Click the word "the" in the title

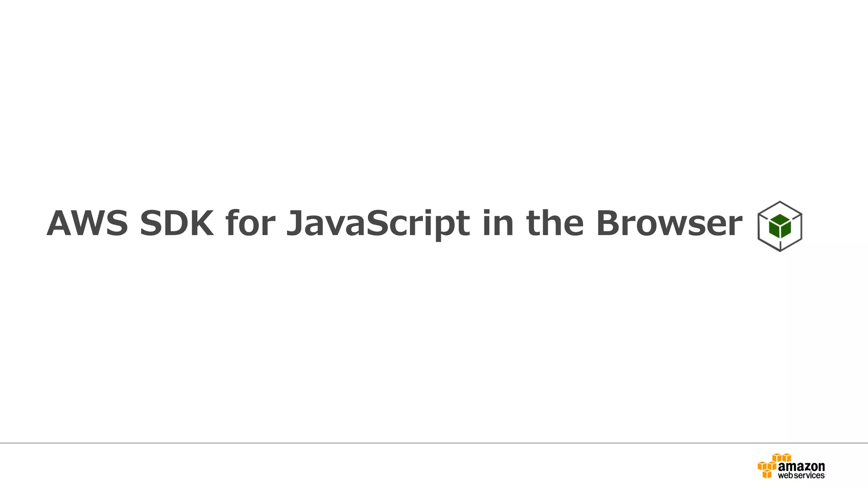[555, 223]
